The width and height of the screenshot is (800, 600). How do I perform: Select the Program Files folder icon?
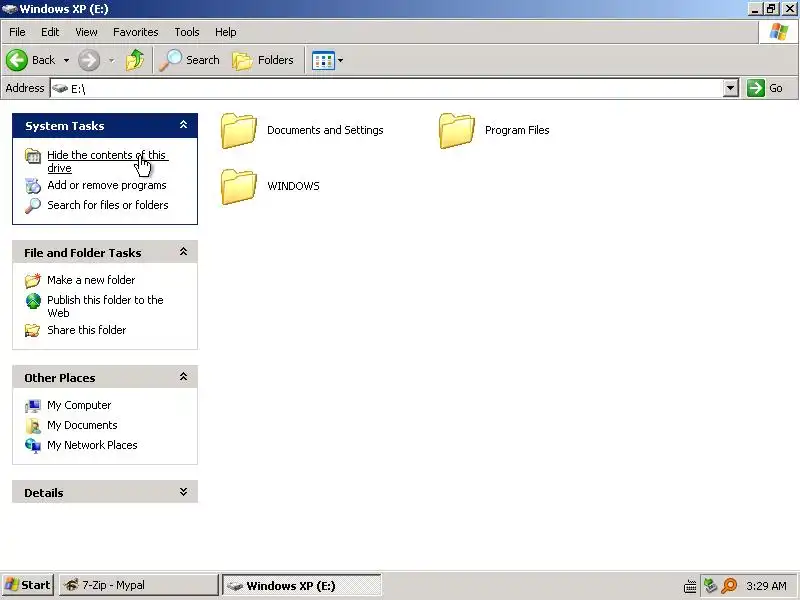coord(457,131)
